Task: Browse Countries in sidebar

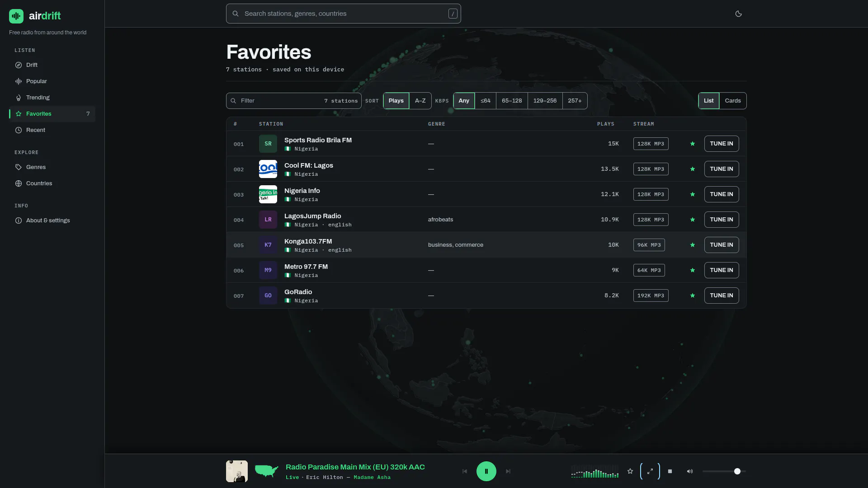Action: (52, 183)
